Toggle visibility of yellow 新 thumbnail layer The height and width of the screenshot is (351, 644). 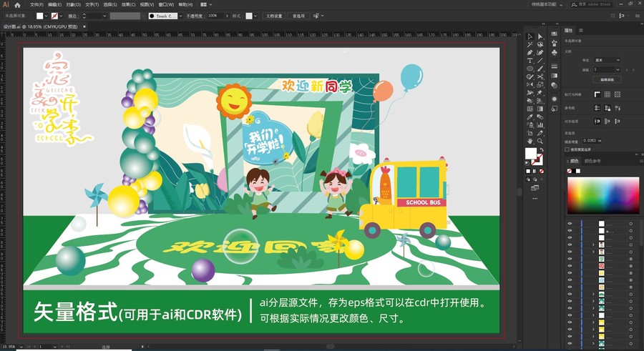click(570, 273)
